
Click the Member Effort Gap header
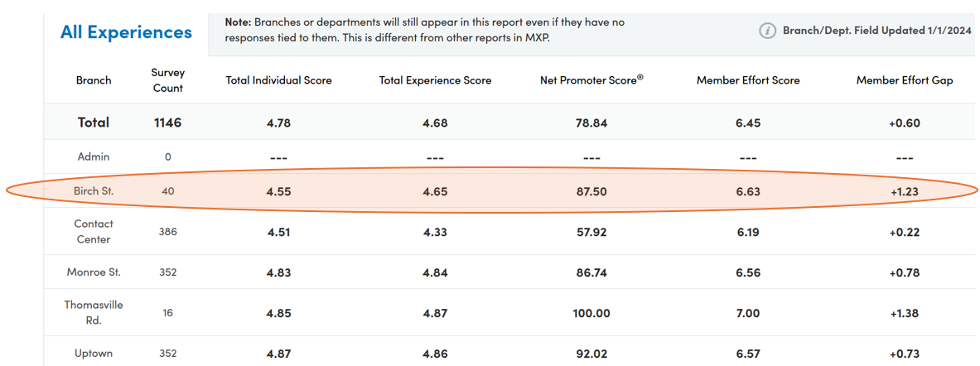point(905,80)
